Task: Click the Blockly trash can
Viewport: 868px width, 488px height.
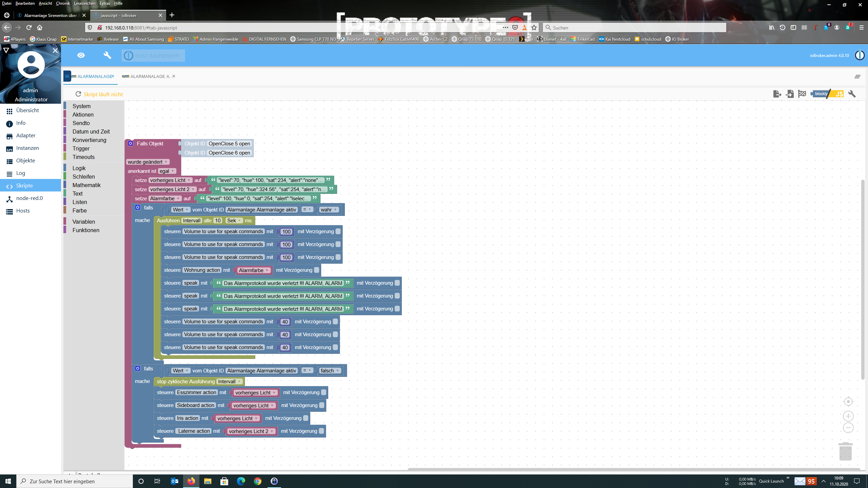Action: pos(845,451)
